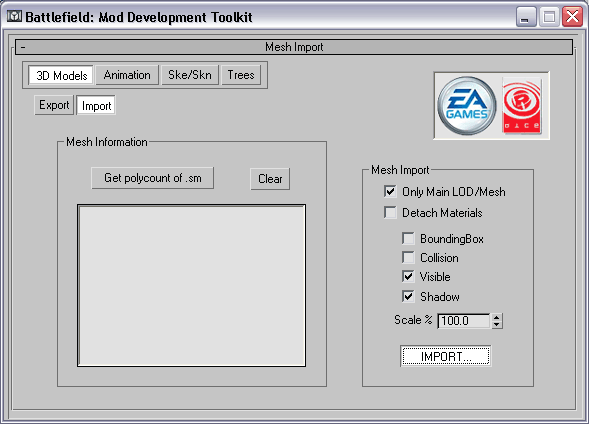The image size is (589, 424).
Task: Click the EA Games logo
Action: [467, 106]
